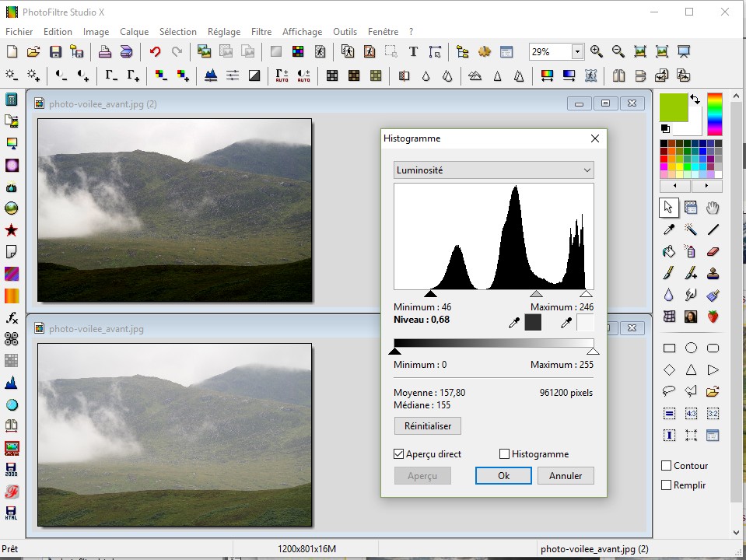Screen dimensions: 746x560
Task: Select the Hand scroll tool
Action: pyautogui.click(x=713, y=208)
